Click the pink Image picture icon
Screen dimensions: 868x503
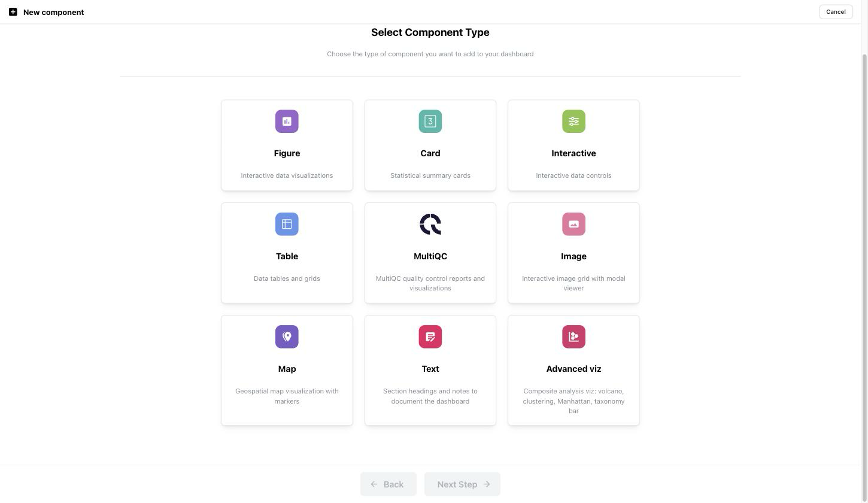(x=573, y=225)
